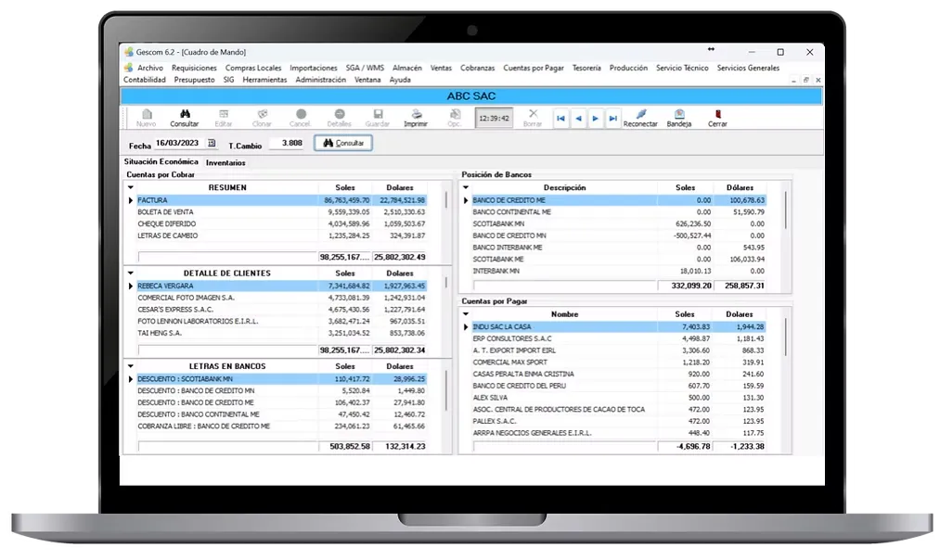Click the Consultar button beside T.Cambio
Viewport: 940px width, 560px height.
pos(343,143)
